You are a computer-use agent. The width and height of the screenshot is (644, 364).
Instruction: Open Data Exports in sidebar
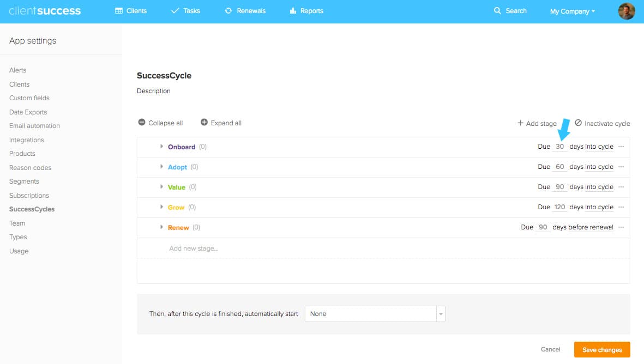click(28, 112)
